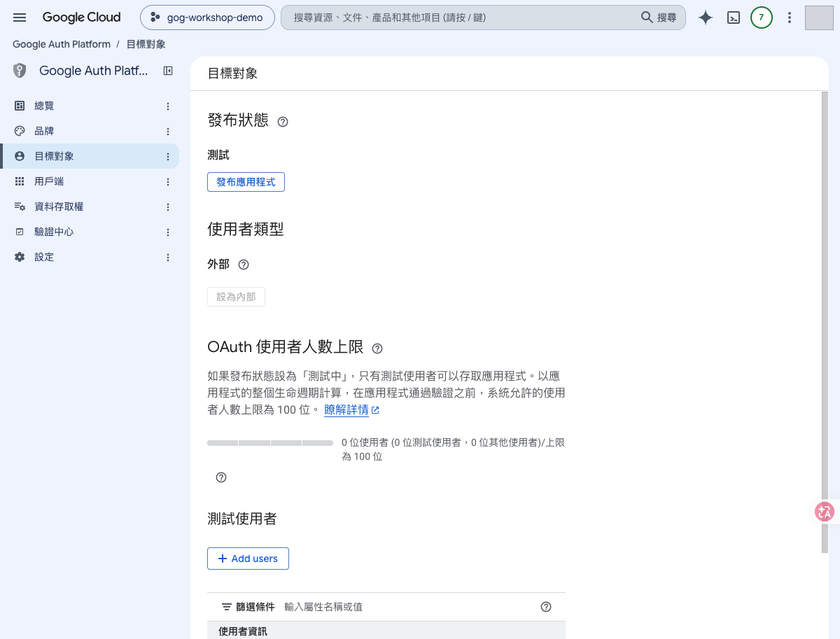Collapse the Google Auth Platform side panel
The width and height of the screenshot is (840, 639).
point(168,71)
